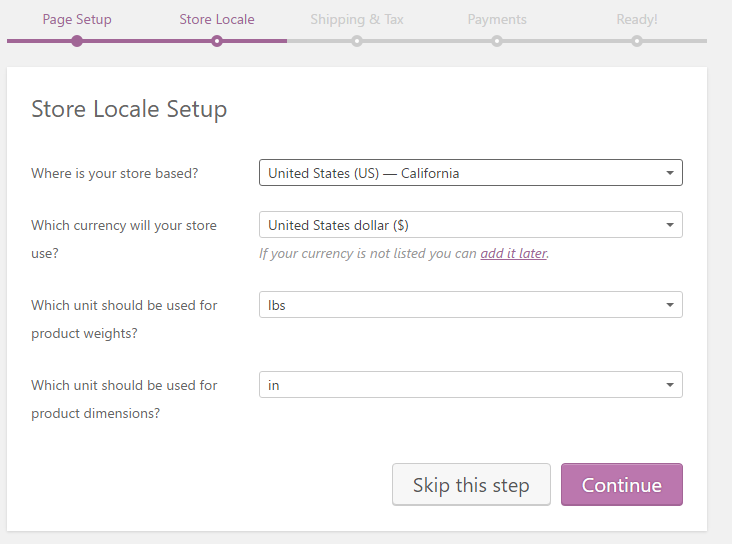Click the product dimensions question label
The image size is (732, 544).
(x=124, y=399)
